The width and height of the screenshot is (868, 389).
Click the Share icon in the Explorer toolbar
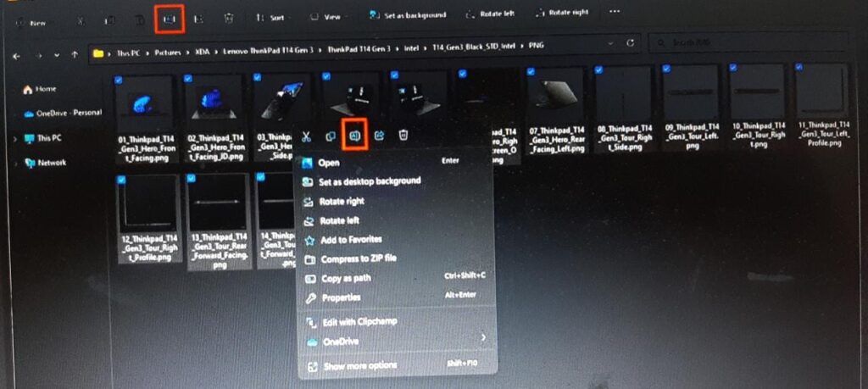coord(199,19)
